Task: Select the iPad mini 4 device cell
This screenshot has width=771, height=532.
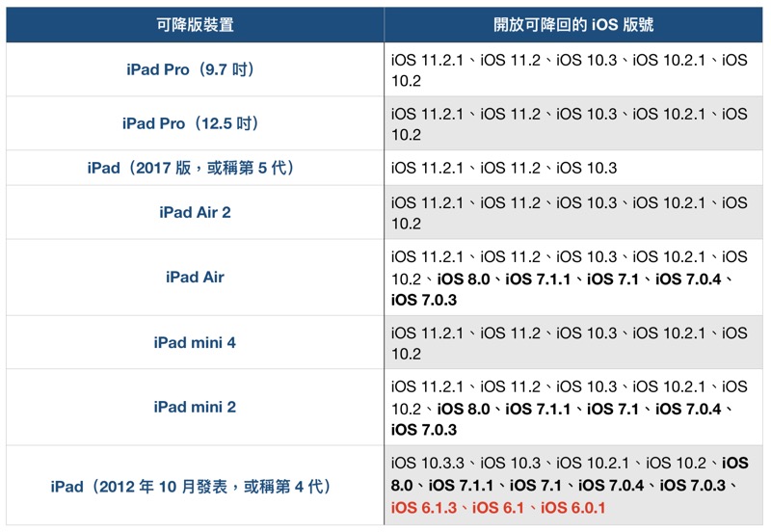Action: coord(194,342)
